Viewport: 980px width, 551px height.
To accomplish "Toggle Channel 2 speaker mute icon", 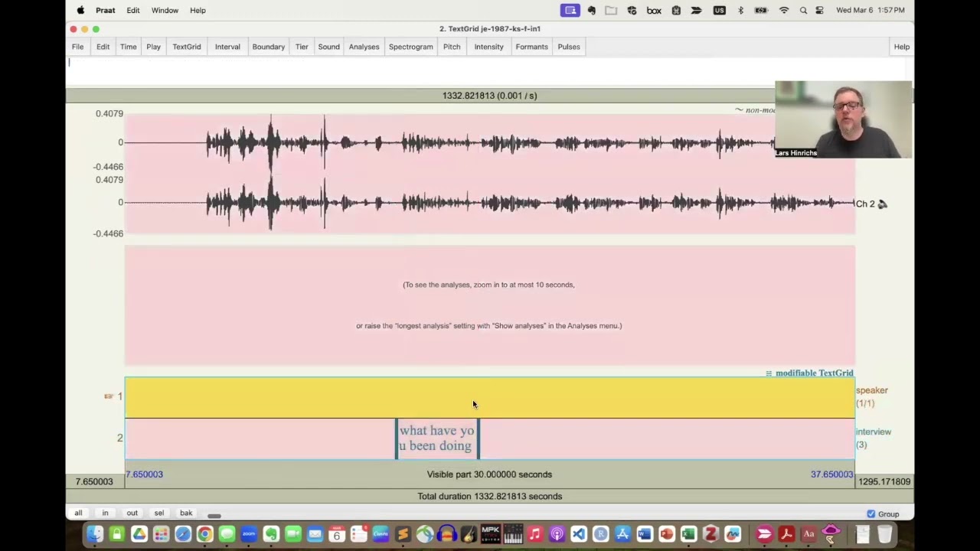I will point(882,204).
